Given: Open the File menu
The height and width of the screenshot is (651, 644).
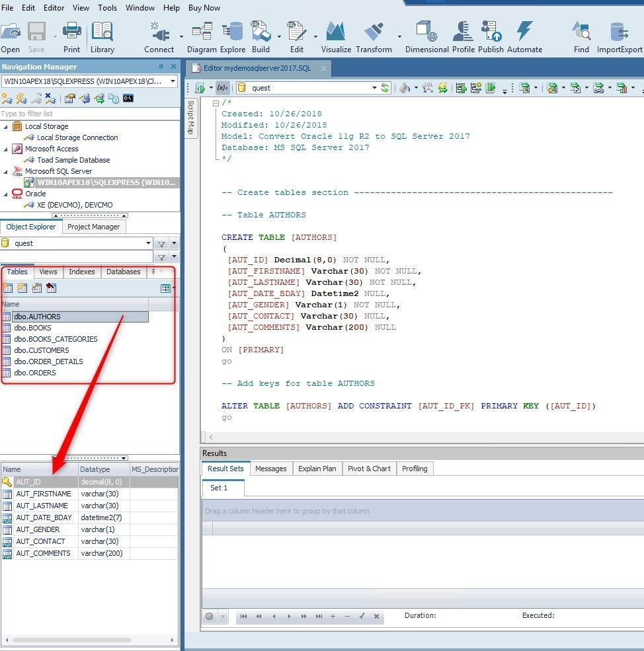Looking at the screenshot, I should (7, 8).
